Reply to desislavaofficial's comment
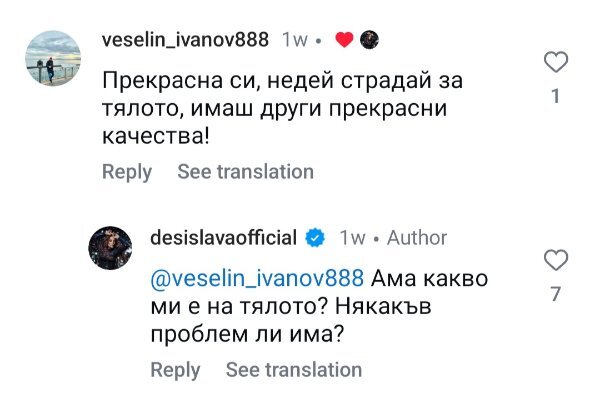 (x=175, y=370)
